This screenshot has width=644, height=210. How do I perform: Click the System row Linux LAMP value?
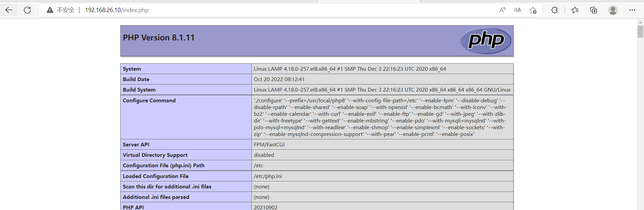coord(350,69)
